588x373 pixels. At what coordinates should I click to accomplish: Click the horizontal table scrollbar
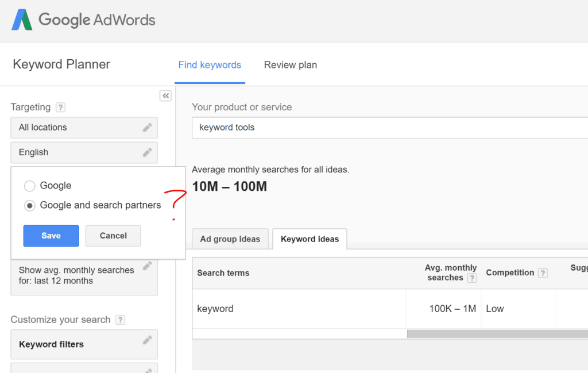coord(497,333)
